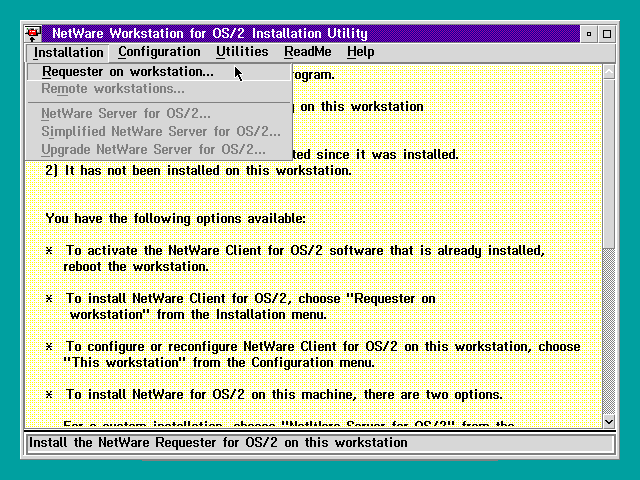
Task: Click the scroll down arrow
Action: click(609, 422)
